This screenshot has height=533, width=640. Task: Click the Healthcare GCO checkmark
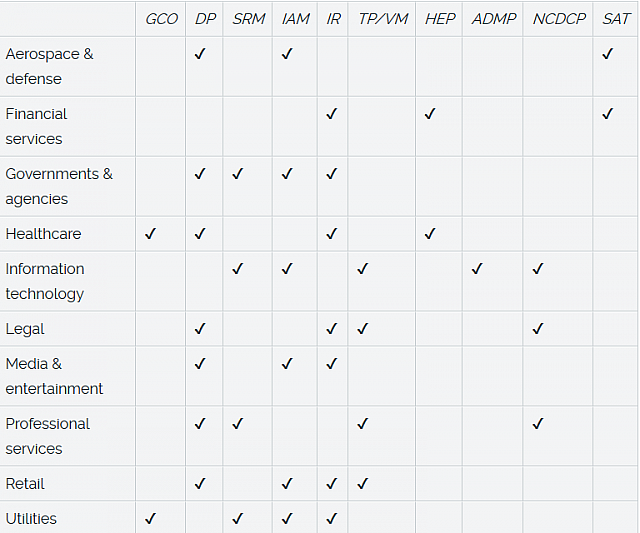pyautogui.click(x=150, y=234)
